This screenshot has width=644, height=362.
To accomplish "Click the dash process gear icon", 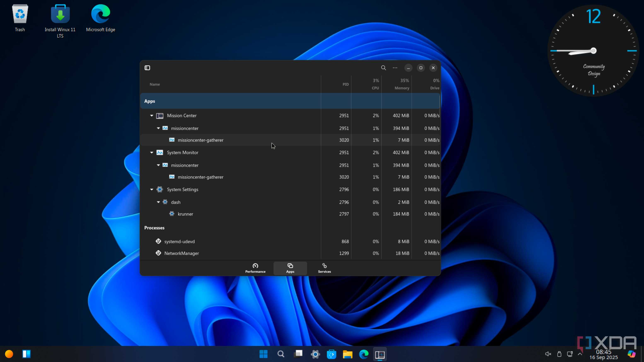I will click(x=165, y=202).
